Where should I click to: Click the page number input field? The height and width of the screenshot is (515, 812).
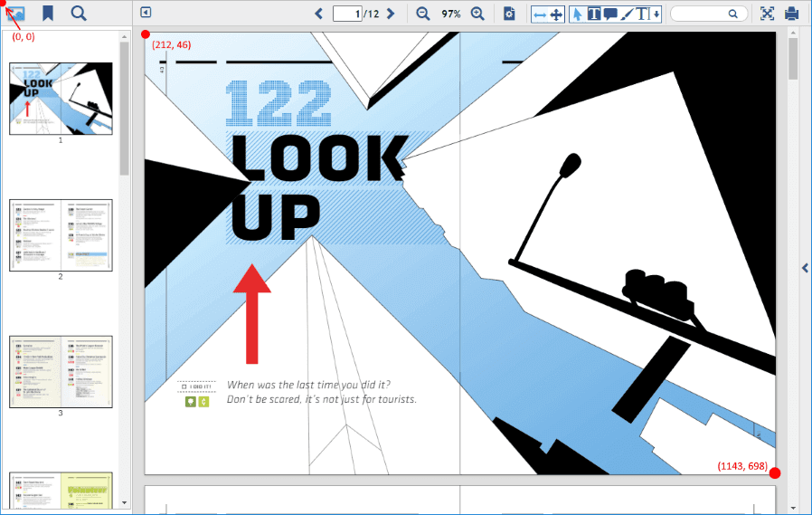click(346, 14)
